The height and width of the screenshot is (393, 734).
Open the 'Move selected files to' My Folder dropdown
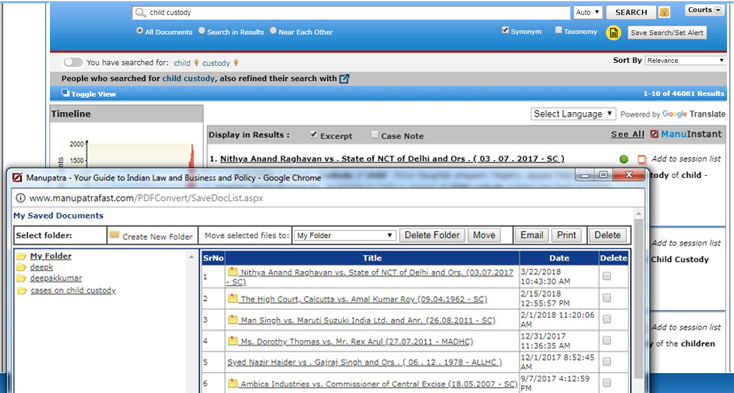345,235
